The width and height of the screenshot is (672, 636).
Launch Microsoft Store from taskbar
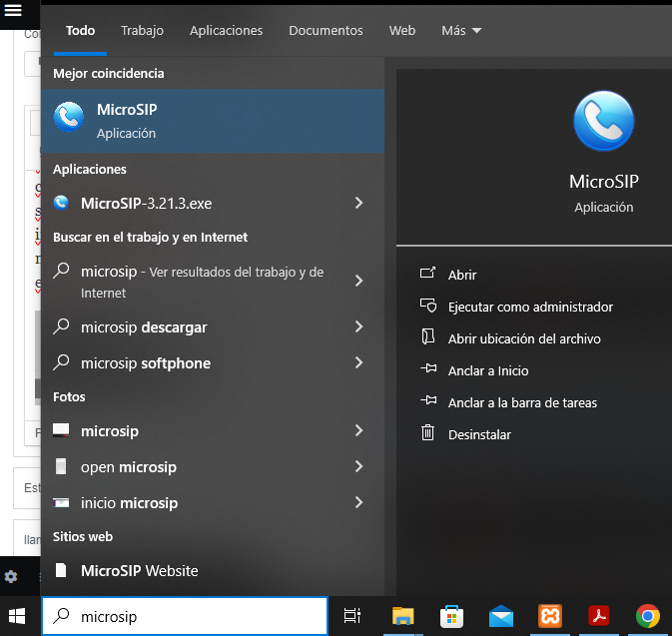pos(451,616)
